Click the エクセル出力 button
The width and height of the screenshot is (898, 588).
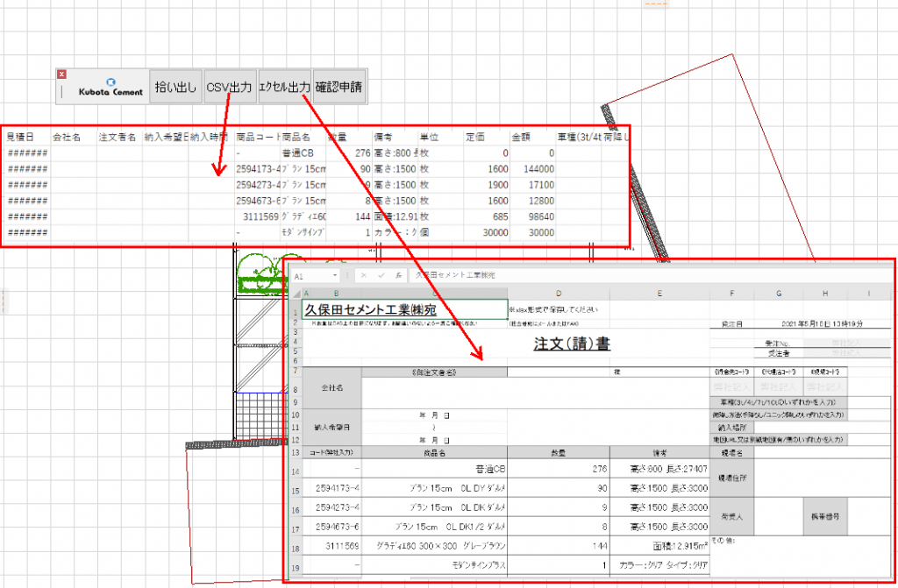click(285, 87)
